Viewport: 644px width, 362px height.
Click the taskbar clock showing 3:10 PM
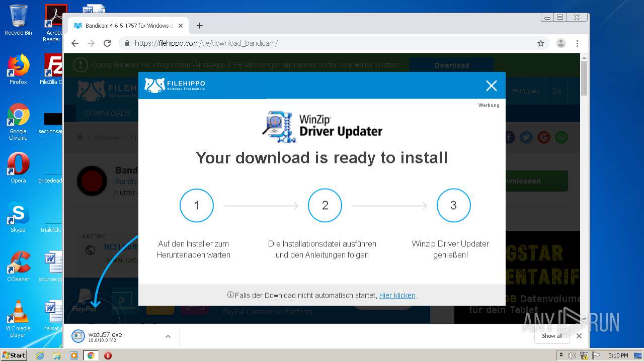618,355
